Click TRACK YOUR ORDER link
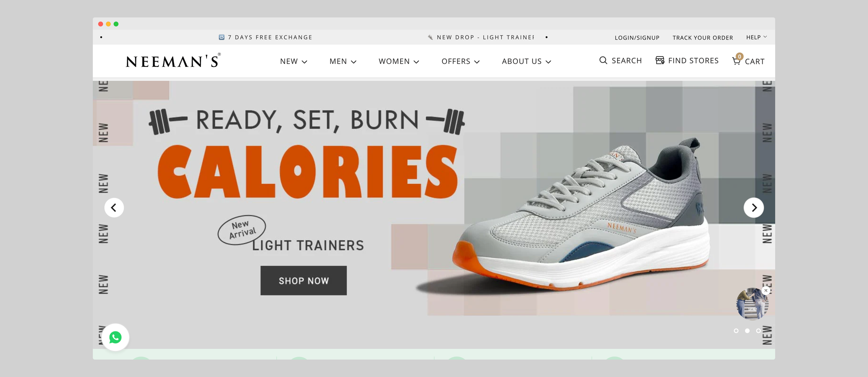Image resolution: width=868 pixels, height=377 pixels. click(x=703, y=38)
